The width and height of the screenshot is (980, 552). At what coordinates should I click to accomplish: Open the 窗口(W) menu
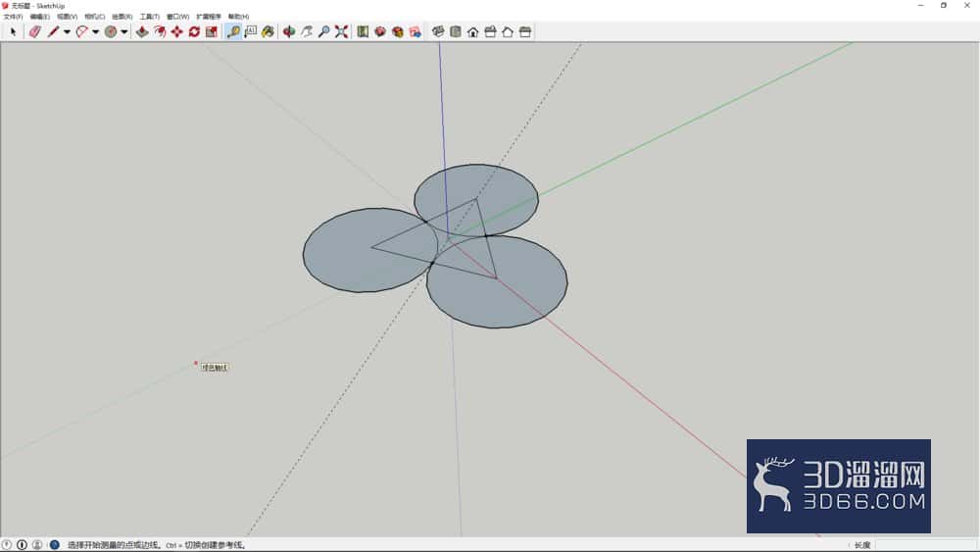177,17
